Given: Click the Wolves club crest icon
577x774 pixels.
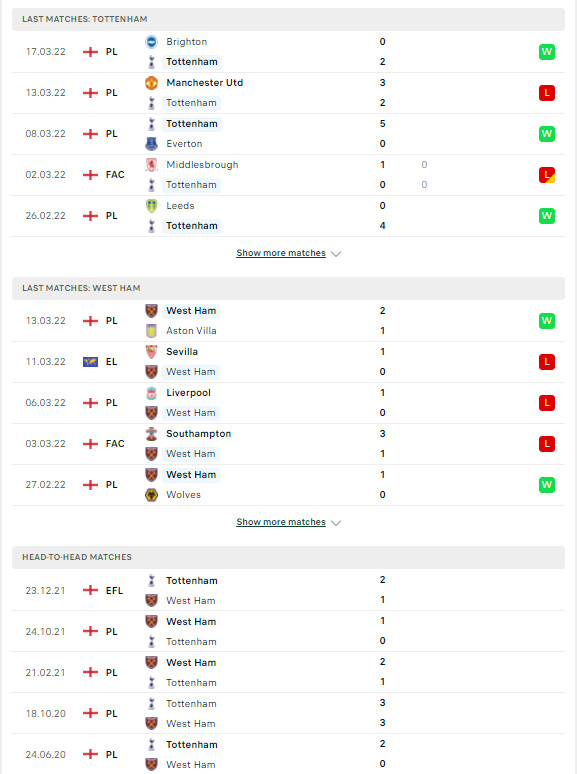Looking at the screenshot, I should [x=152, y=495].
